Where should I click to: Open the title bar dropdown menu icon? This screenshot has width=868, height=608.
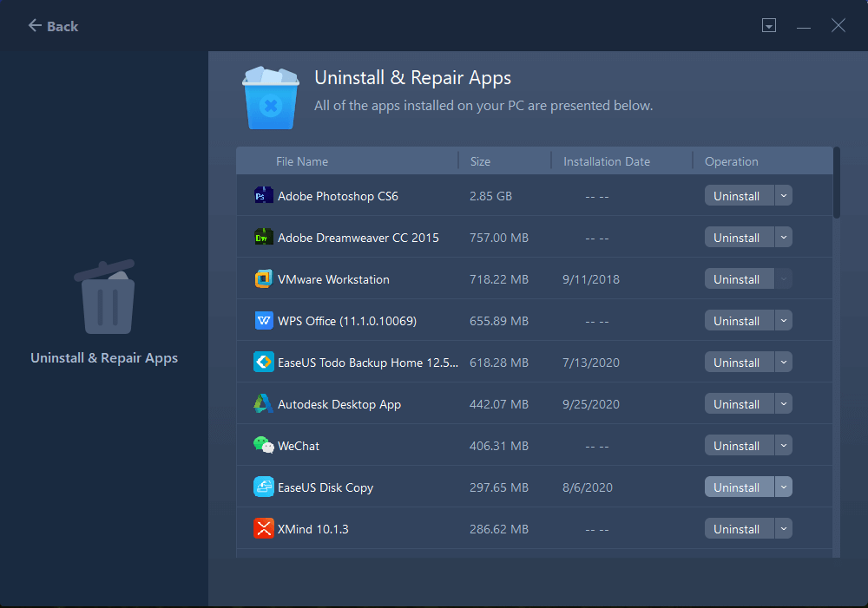768,26
